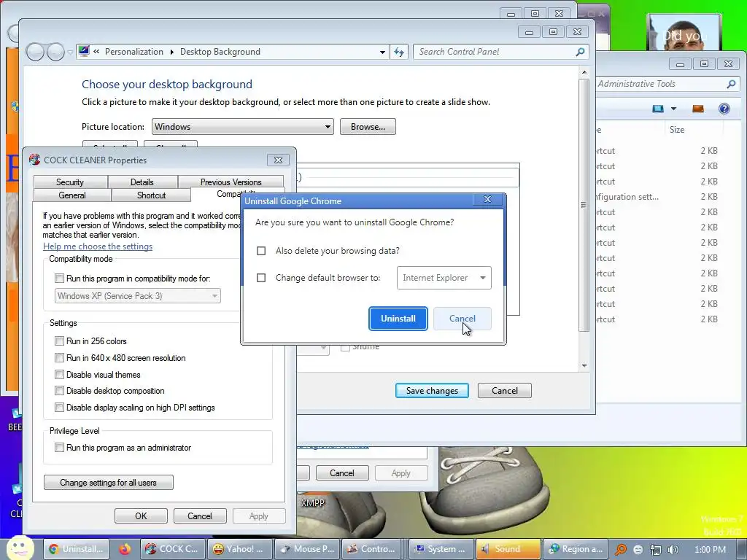Viewport: 747px width, 560px height.
Task: Toggle preview pane icon in Administrative Tools
Action: coord(698,109)
